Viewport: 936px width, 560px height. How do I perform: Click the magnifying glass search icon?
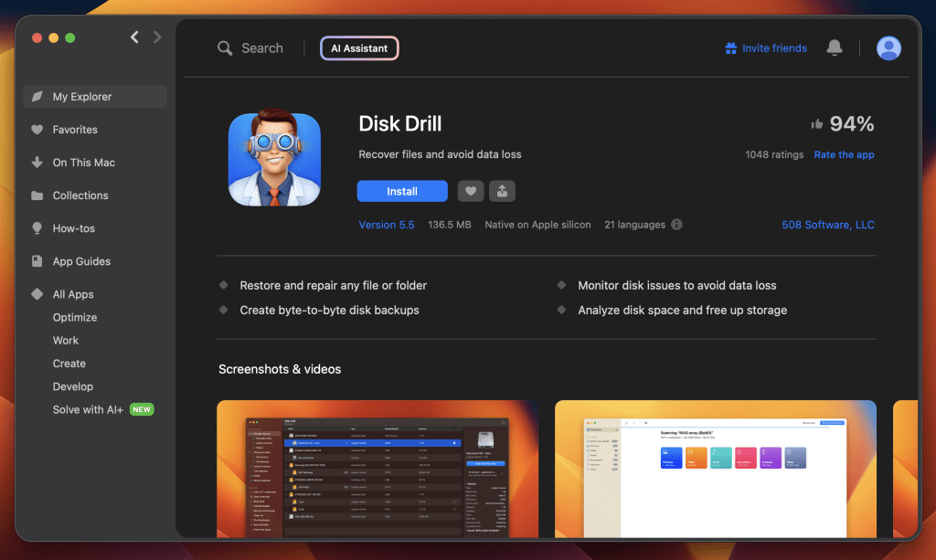[225, 48]
